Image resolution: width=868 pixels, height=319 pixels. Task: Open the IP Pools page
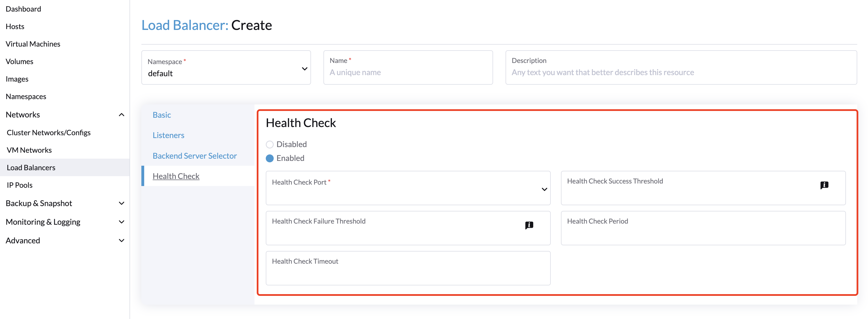coord(19,184)
